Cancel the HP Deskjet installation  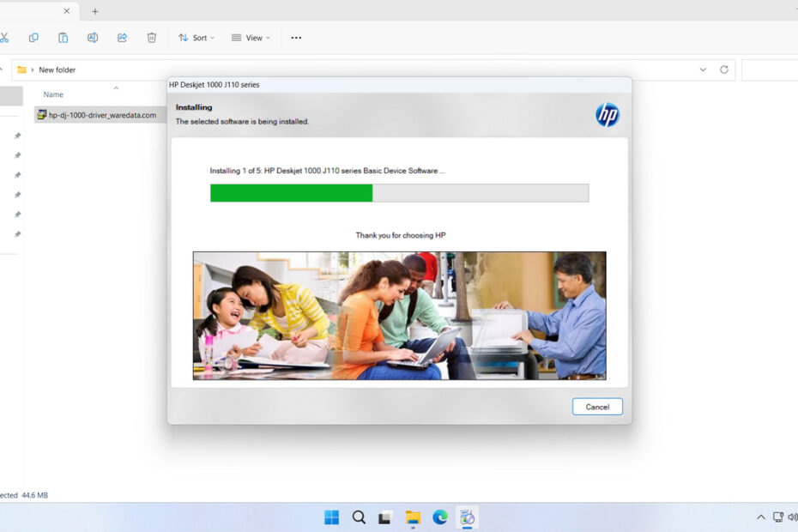(597, 407)
